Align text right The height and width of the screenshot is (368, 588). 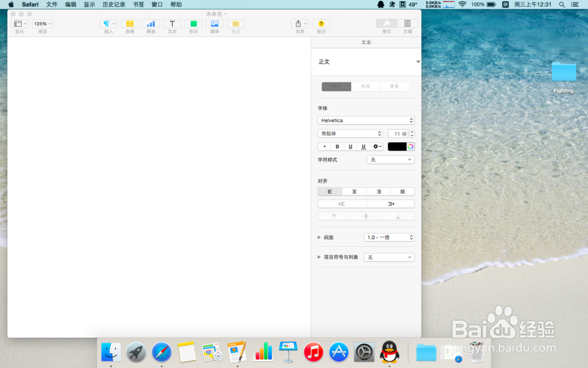pyautogui.click(x=378, y=191)
